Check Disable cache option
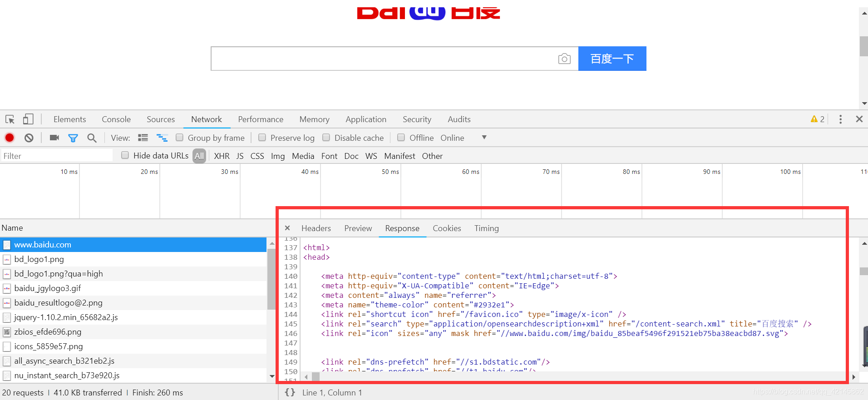The image size is (868, 400). click(x=326, y=138)
